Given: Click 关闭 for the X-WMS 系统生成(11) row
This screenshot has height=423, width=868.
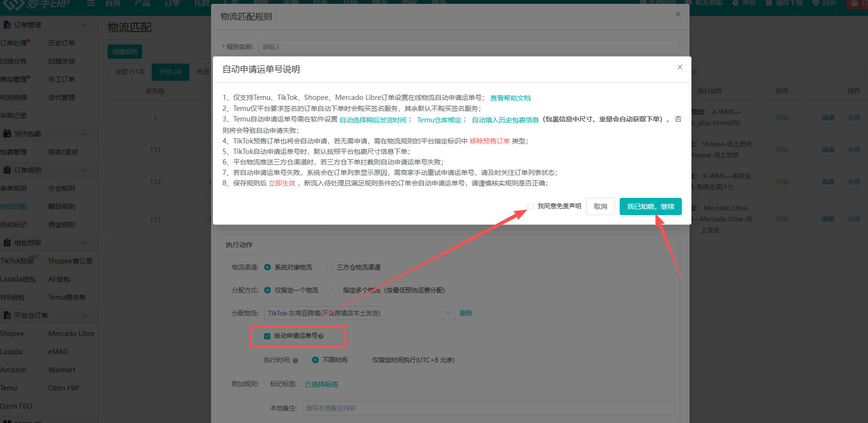Looking at the screenshot, I should point(854,182).
